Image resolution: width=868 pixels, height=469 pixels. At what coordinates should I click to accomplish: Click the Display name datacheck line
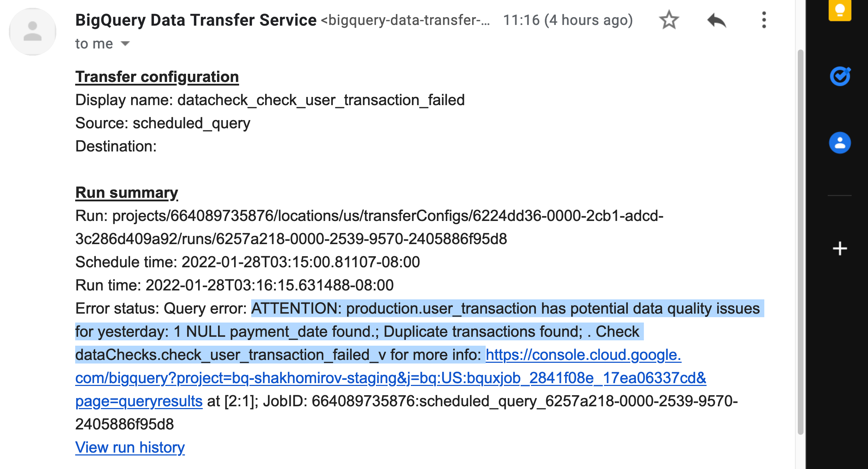pyautogui.click(x=270, y=100)
